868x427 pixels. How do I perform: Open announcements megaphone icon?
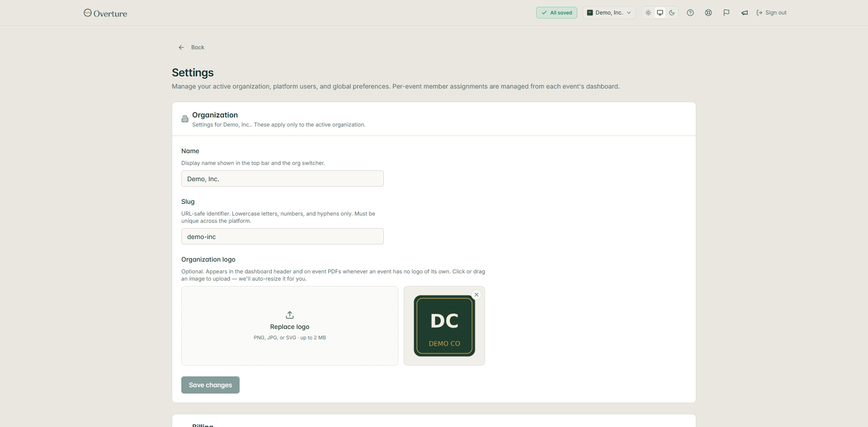click(745, 13)
